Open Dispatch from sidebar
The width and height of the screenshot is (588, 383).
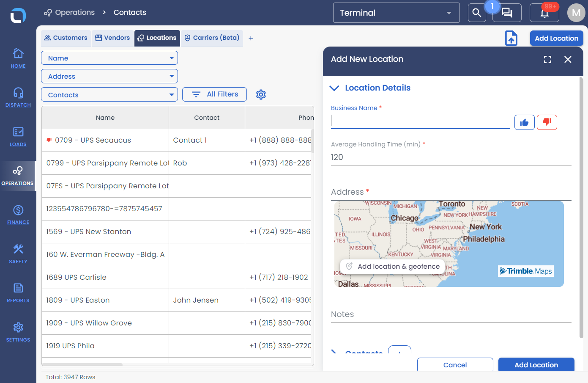(18, 97)
